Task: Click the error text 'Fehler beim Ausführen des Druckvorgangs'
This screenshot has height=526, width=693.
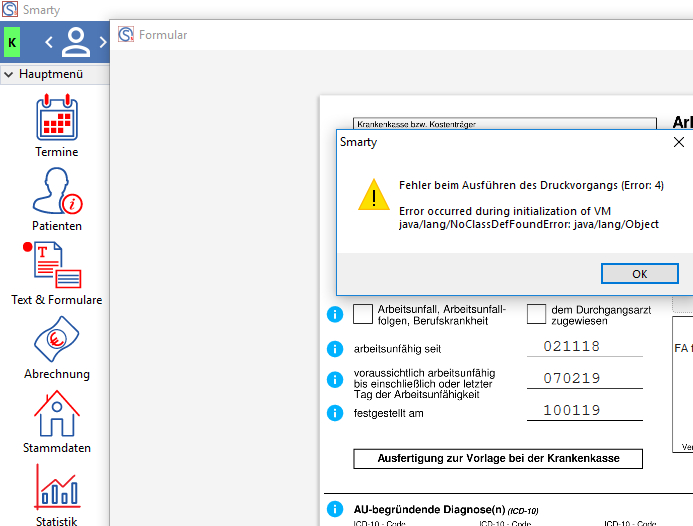Action: pos(508,185)
